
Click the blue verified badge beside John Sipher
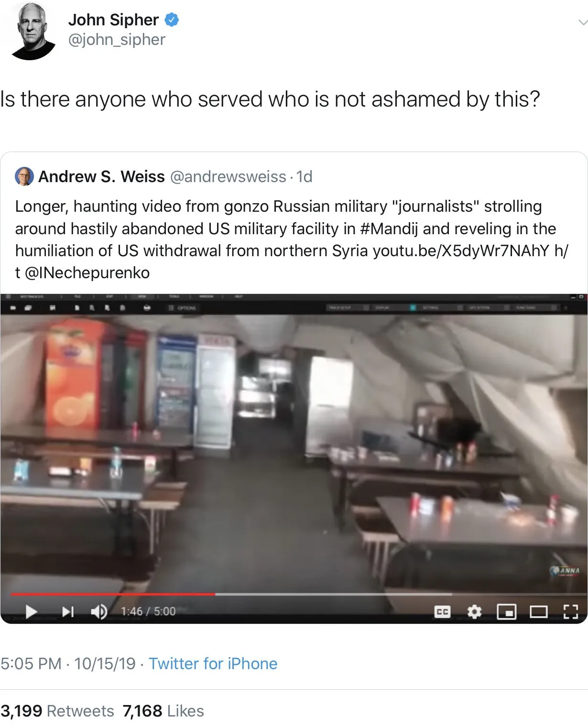(172, 20)
